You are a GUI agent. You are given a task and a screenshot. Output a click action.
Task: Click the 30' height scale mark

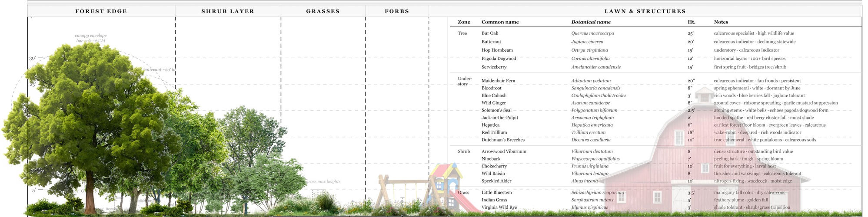point(33,58)
